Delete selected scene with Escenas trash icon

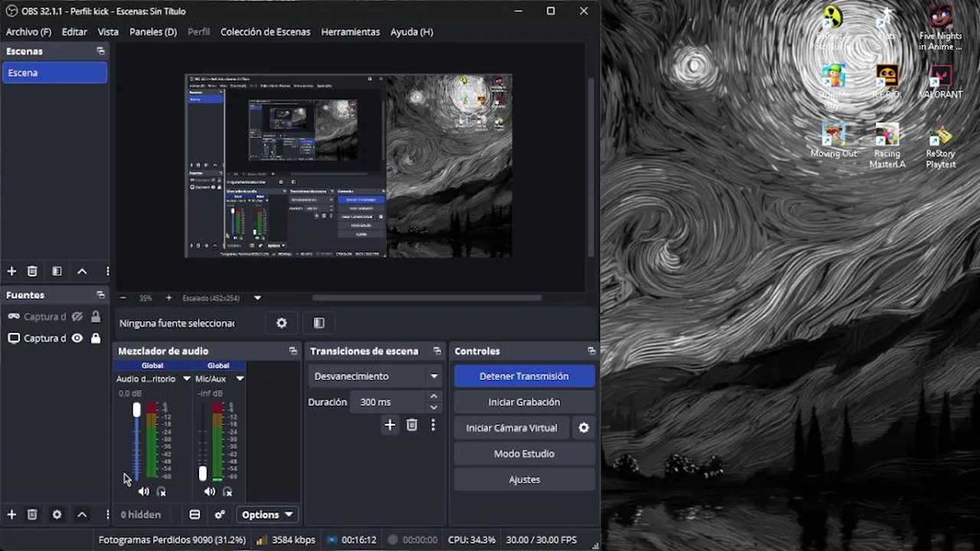(x=32, y=271)
